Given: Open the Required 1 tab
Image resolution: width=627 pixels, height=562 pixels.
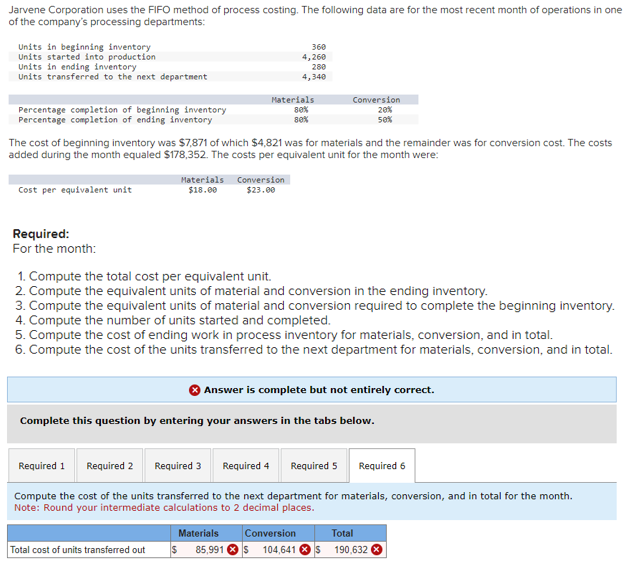Looking at the screenshot, I should pos(41,466).
